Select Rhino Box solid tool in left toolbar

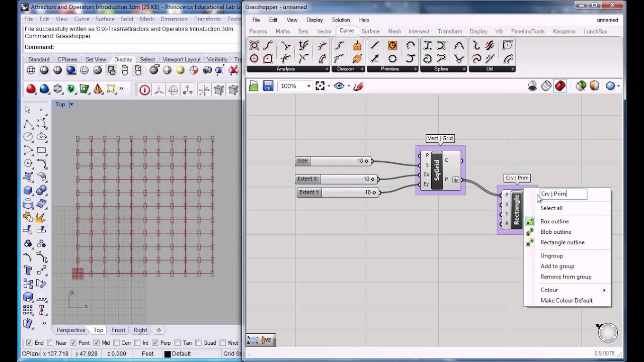coord(28,191)
